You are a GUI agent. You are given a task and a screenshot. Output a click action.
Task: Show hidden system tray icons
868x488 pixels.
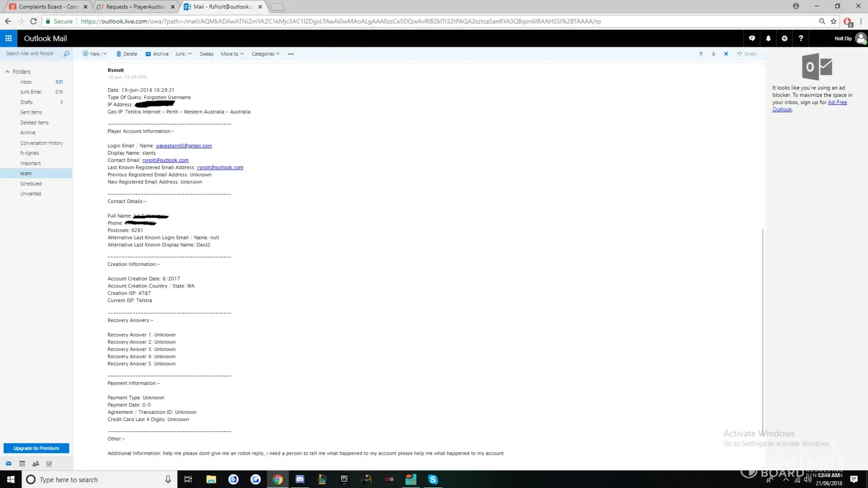coord(786,480)
